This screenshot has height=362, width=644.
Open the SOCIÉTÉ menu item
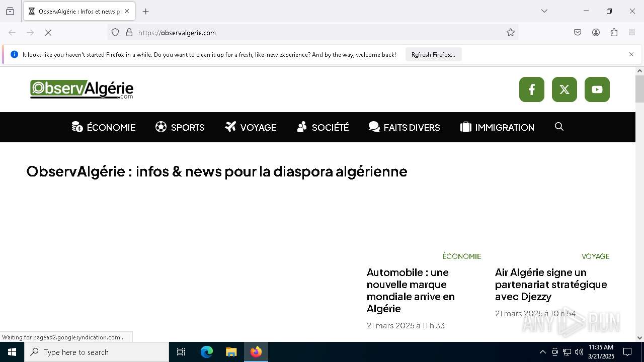pyautogui.click(x=323, y=127)
